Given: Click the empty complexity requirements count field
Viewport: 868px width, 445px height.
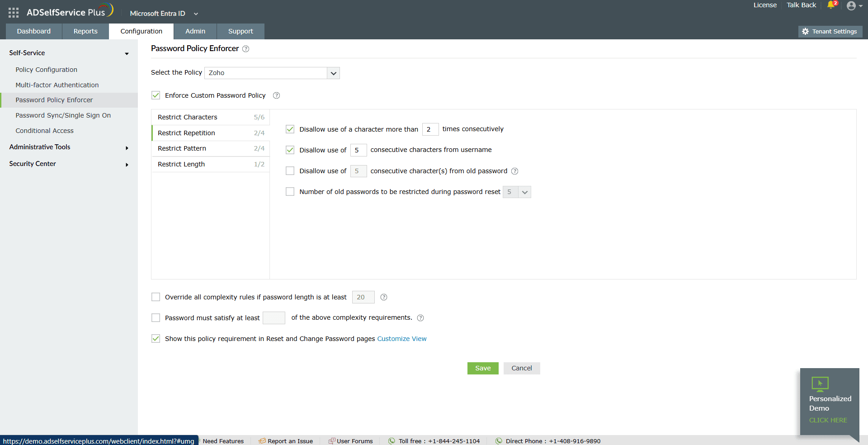Looking at the screenshot, I should click(x=274, y=318).
